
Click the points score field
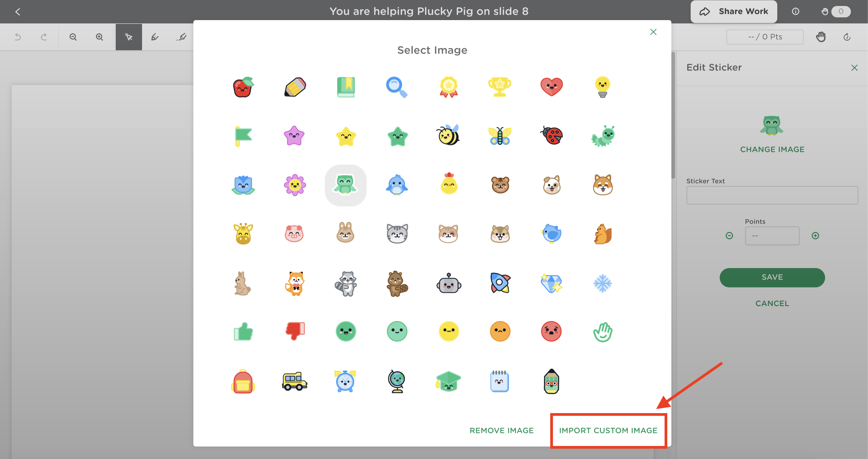pyautogui.click(x=765, y=37)
